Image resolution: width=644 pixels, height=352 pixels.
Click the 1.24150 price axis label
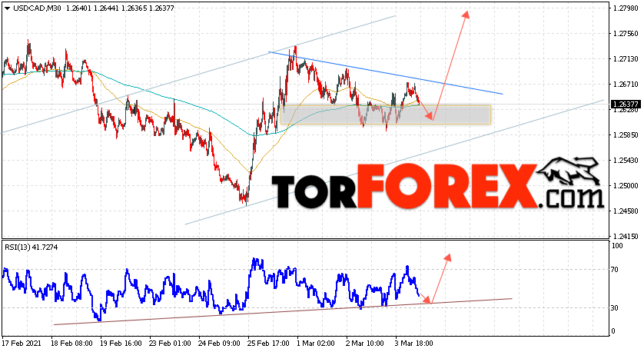click(x=626, y=236)
